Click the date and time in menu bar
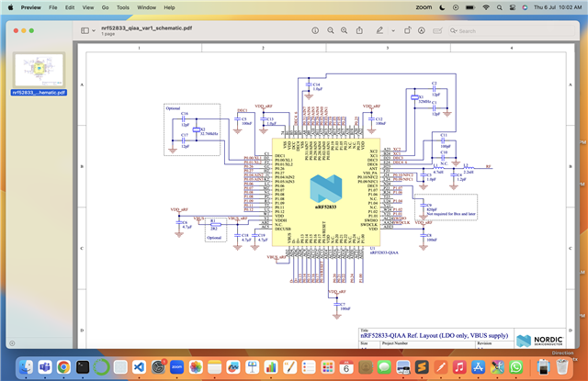 (558, 7)
